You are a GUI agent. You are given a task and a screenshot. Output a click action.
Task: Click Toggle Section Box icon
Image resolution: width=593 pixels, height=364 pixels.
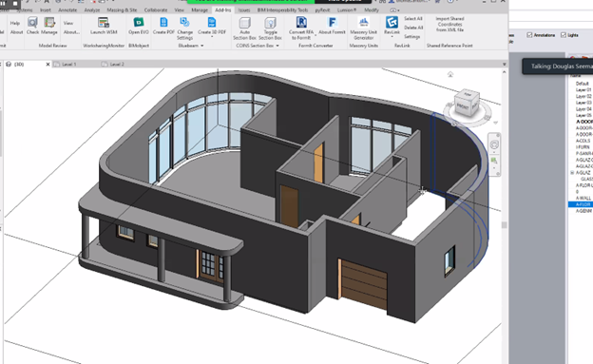(270, 23)
